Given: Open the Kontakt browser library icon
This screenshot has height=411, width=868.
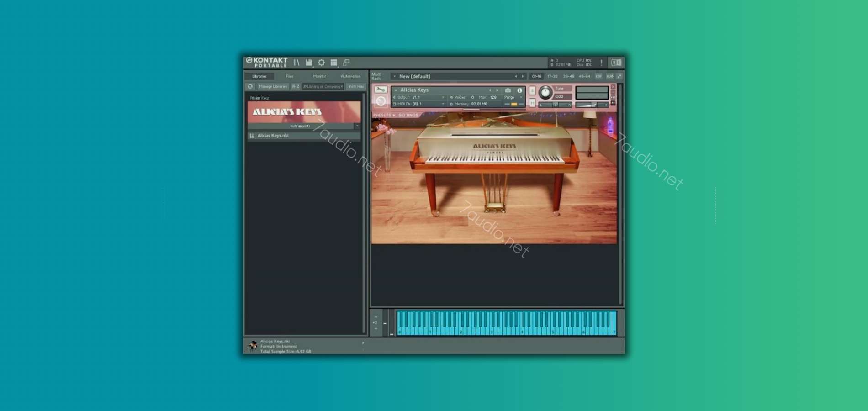Looking at the screenshot, I should pyautogui.click(x=296, y=63).
